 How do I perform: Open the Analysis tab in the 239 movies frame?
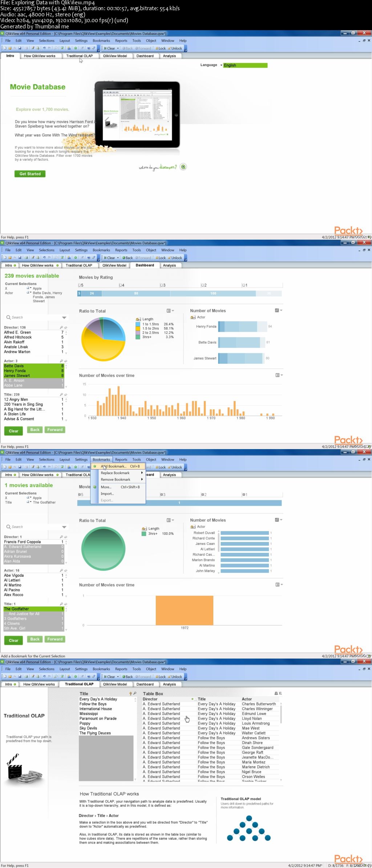coord(169,265)
